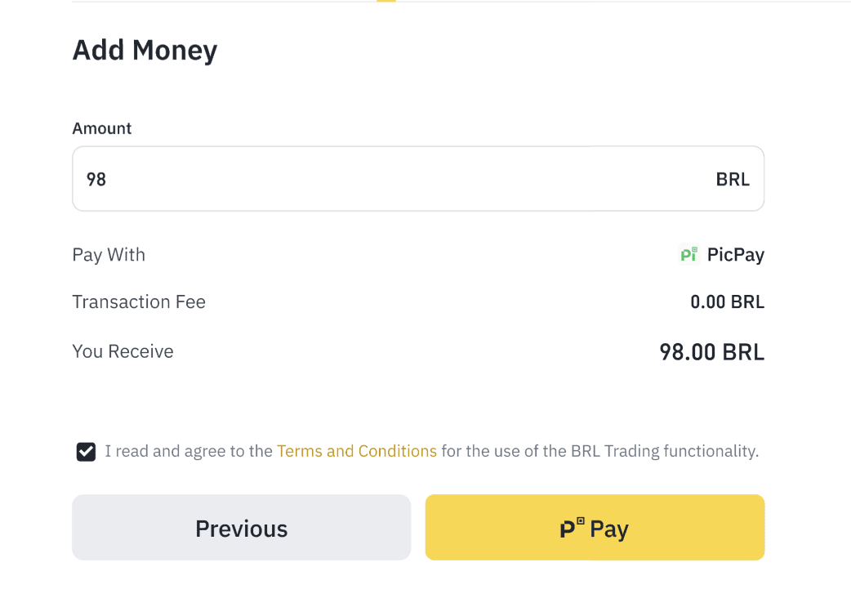Click the 0.00 BRL fee value
The image size is (851, 616).
[727, 302]
